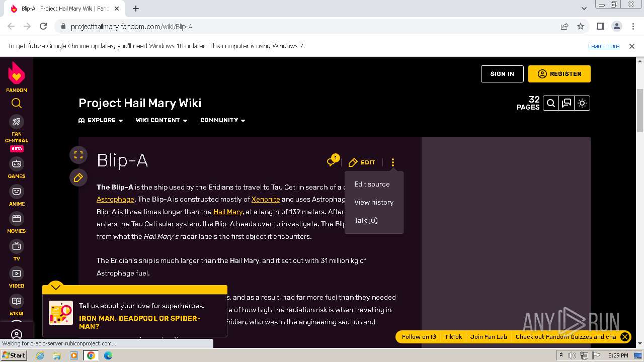This screenshot has width=644, height=362.
Task: Open the Chrome three-dot menu
Action: point(632,26)
